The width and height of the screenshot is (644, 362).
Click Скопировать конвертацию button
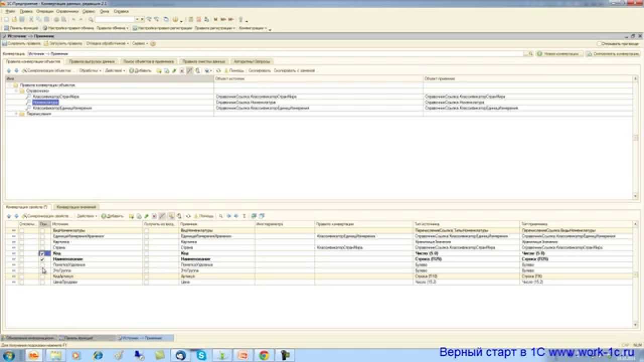click(x=612, y=53)
